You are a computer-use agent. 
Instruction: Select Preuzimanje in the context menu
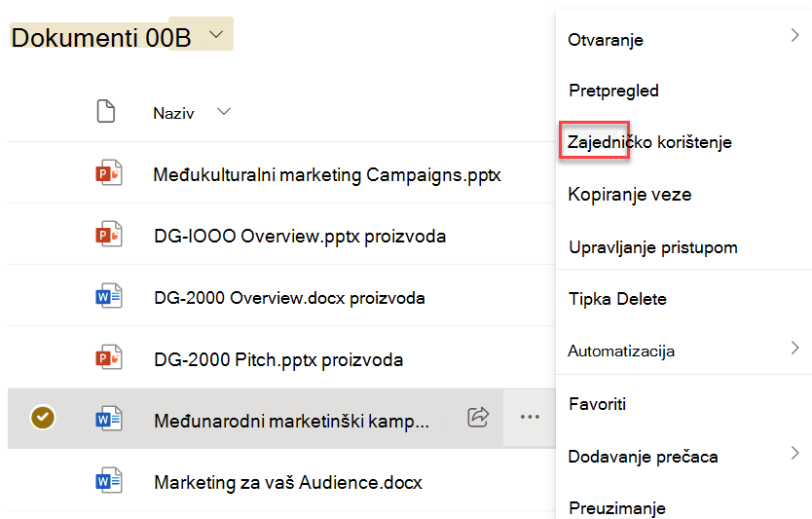[x=617, y=508]
